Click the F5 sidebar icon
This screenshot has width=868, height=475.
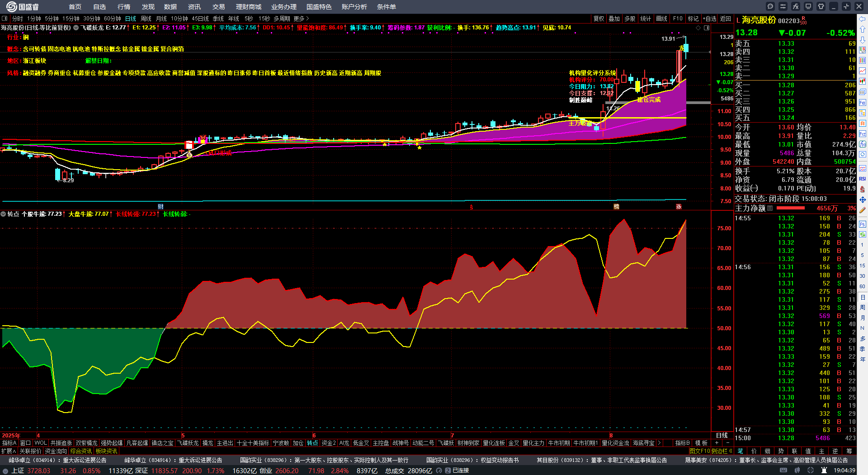[863, 224]
